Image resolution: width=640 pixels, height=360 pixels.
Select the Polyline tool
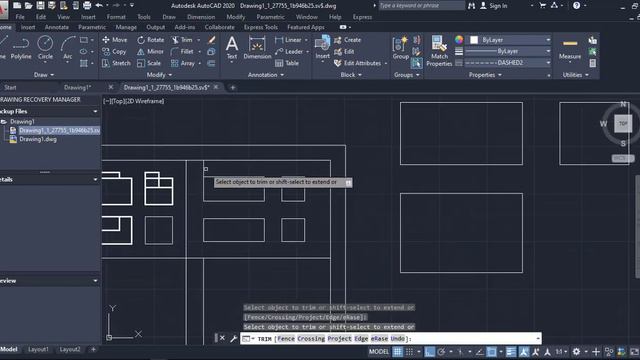click(x=21, y=48)
